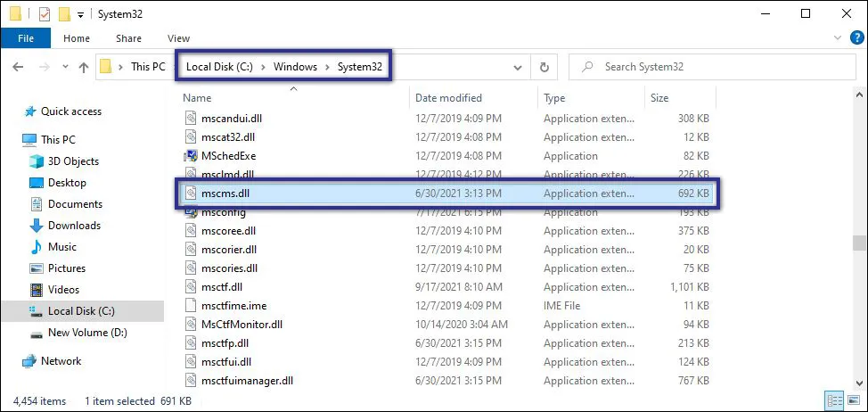868x412 pixels.
Task: Select the msconfig application icon
Action: pos(191,212)
